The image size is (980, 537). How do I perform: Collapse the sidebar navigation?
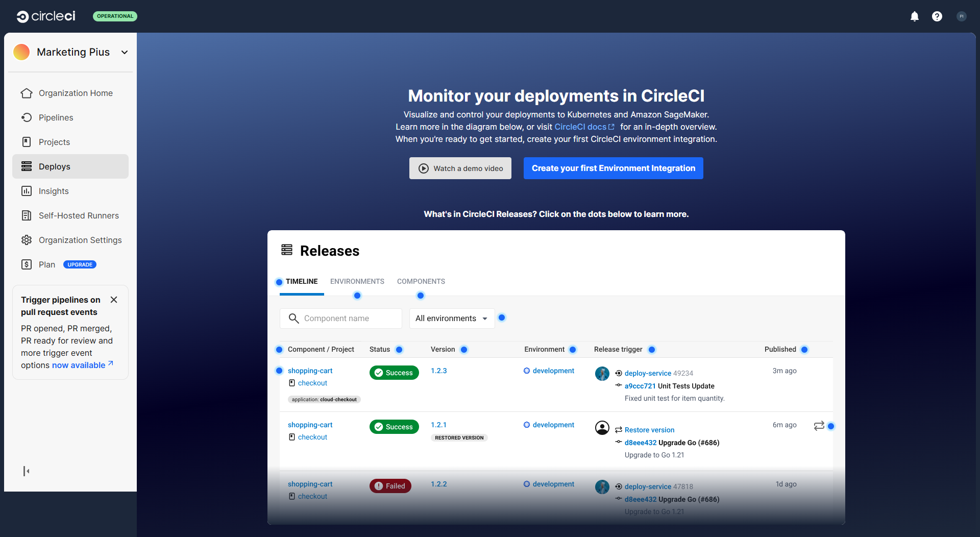pos(26,471)
